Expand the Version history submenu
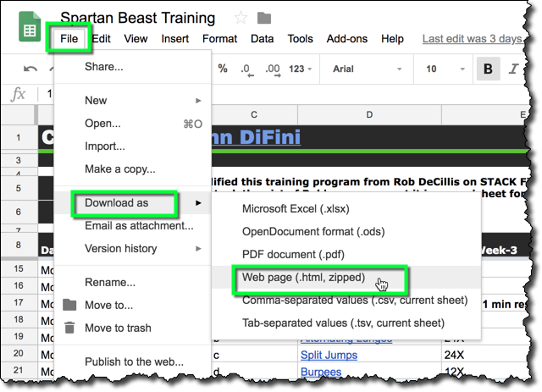The image size is (542, 392). (132, 249)
